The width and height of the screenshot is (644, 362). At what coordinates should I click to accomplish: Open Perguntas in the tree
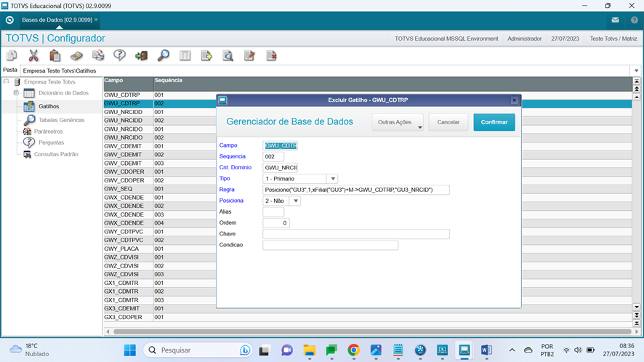[x=51, y=142]
